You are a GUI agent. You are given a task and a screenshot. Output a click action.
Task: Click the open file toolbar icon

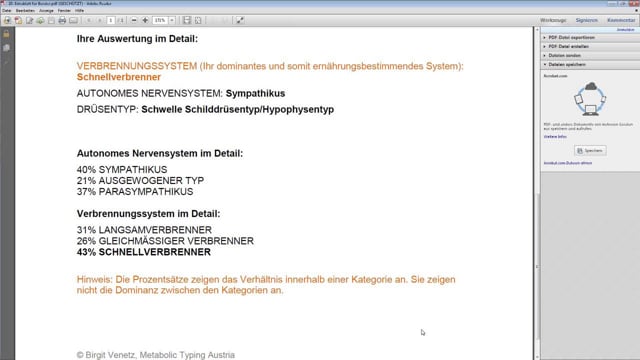pos(7,20)
